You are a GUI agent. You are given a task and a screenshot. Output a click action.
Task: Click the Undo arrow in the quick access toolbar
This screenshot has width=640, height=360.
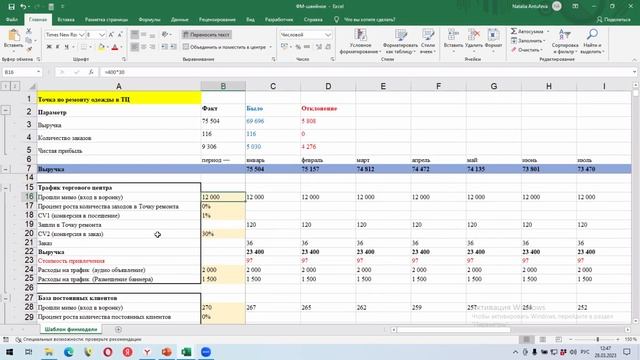point(23,7)
